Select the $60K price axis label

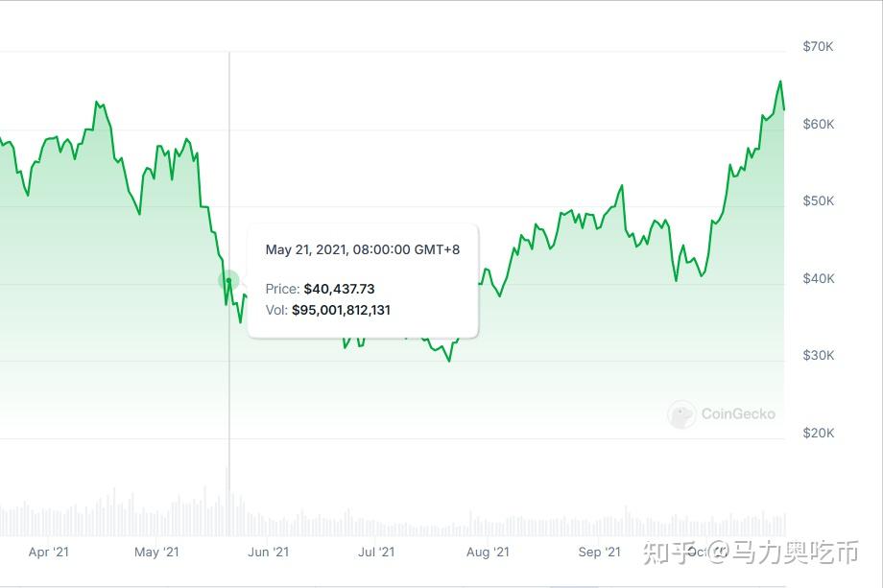[819, 124]
